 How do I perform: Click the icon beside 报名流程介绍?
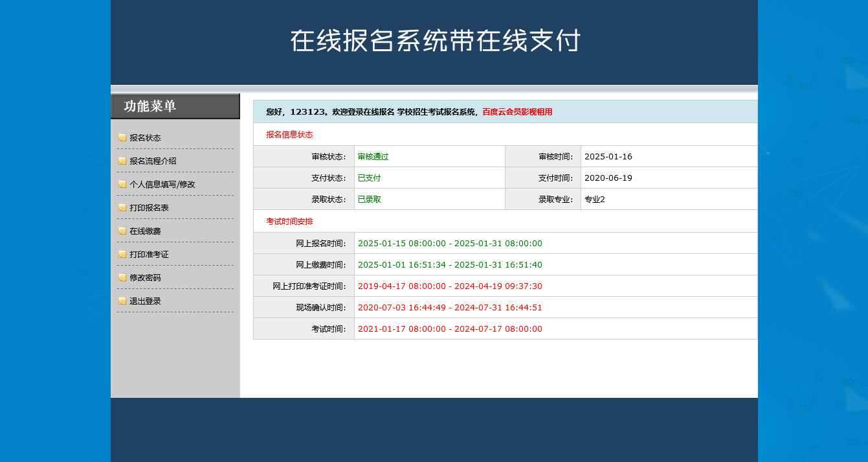click(122, 161)
